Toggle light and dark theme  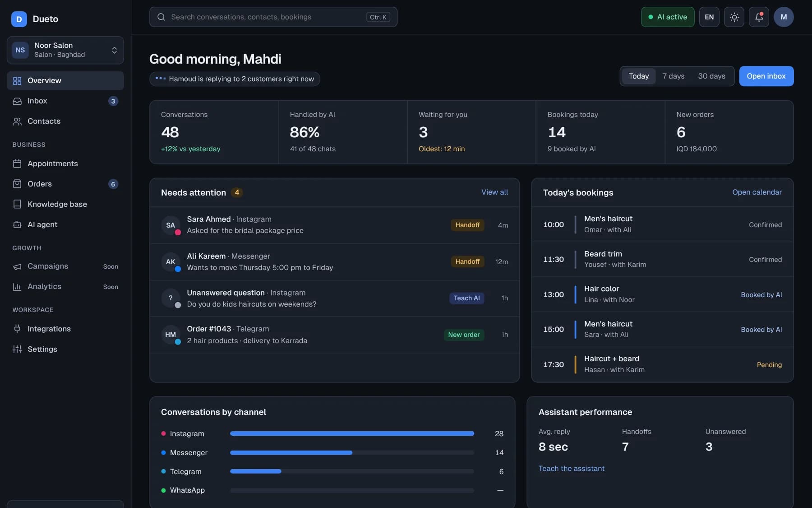pos(734,17)
